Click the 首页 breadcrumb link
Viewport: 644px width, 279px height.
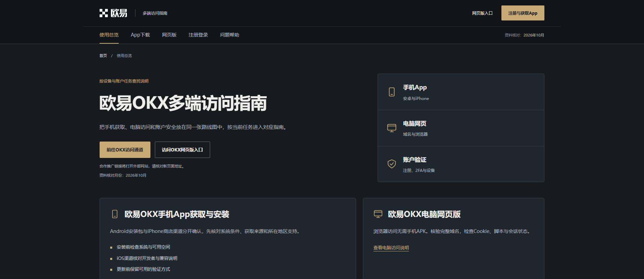coord(103,56)
